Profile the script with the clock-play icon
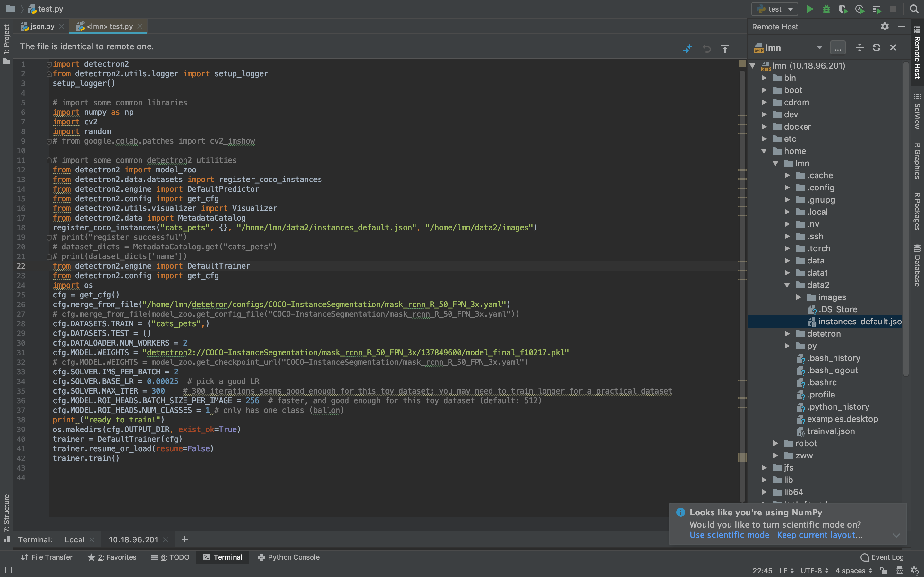This screenshot has height=577, width=924. pyautogui.click(x=860, y=9)
